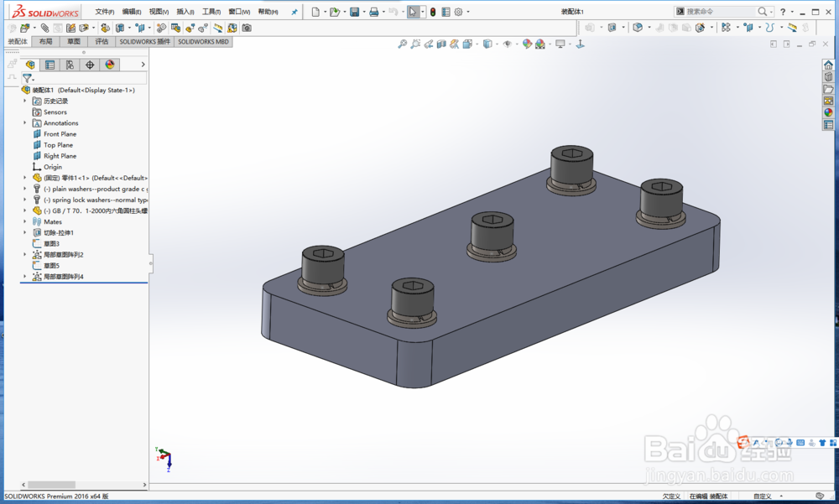Click the View Settings monitor icon
The height and width of the screenshot is (504, 839).
[x=560, y=44]
